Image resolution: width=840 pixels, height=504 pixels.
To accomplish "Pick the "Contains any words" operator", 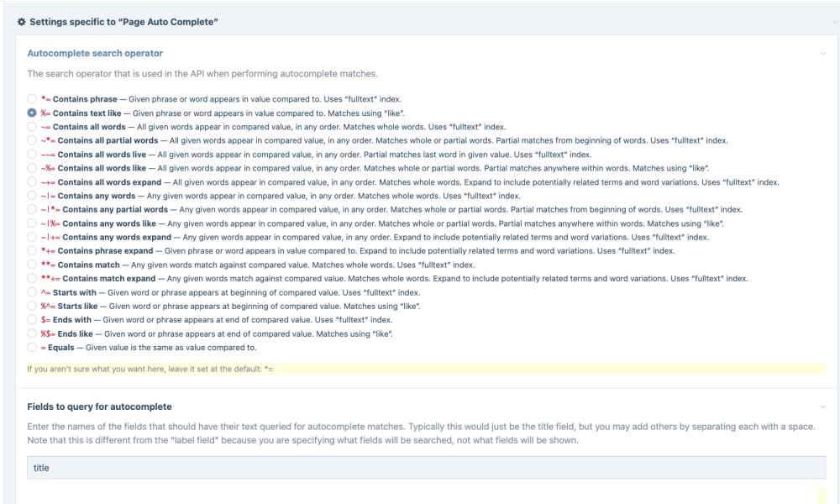I will point(32,195).
